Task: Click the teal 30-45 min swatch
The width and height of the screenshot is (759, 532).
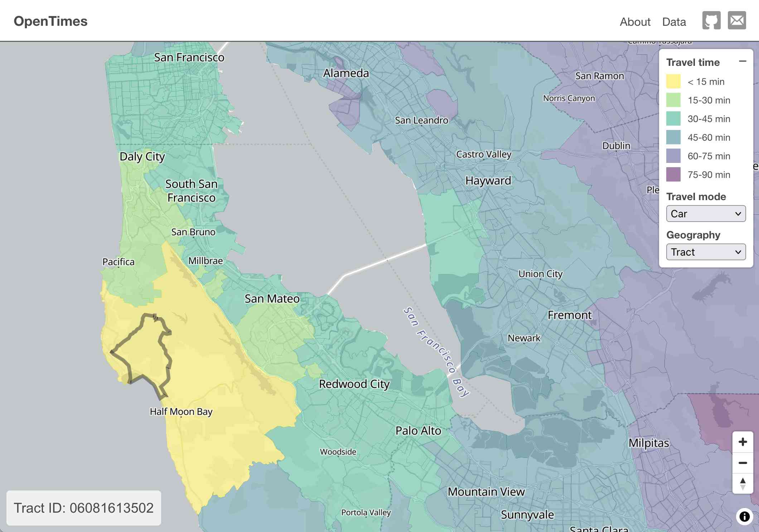Action: pos(673,119)
